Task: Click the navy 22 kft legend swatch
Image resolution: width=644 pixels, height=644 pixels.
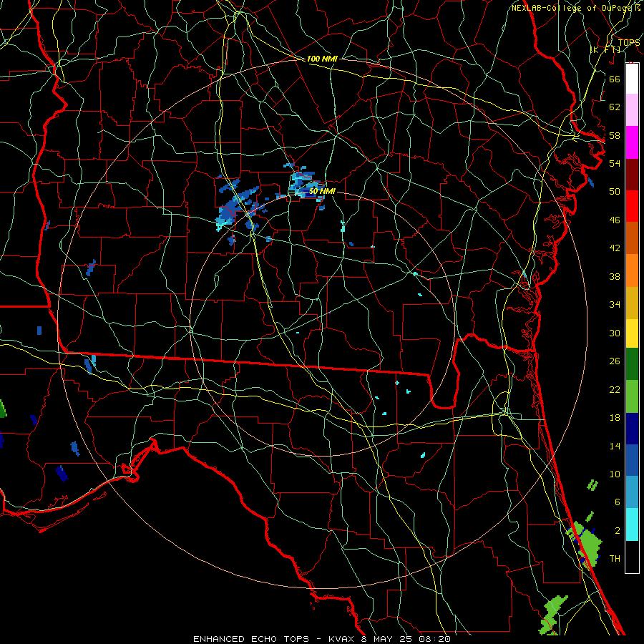Action: point(632,429)
